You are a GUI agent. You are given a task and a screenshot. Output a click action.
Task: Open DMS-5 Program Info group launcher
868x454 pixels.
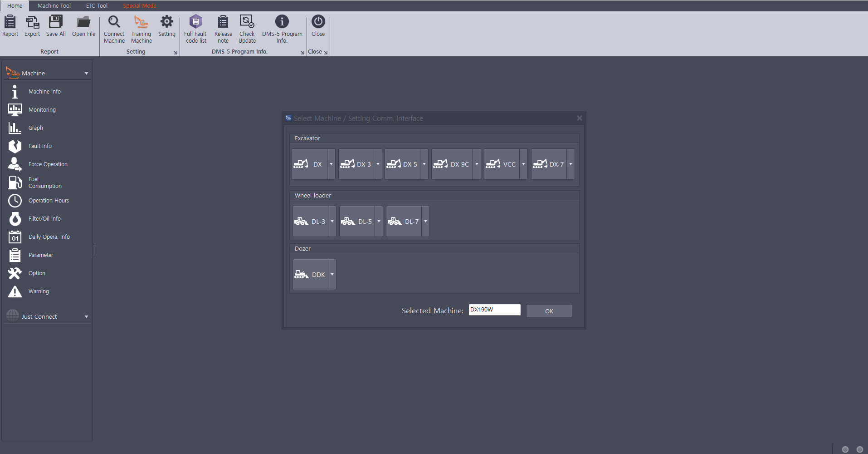(302, 53)
